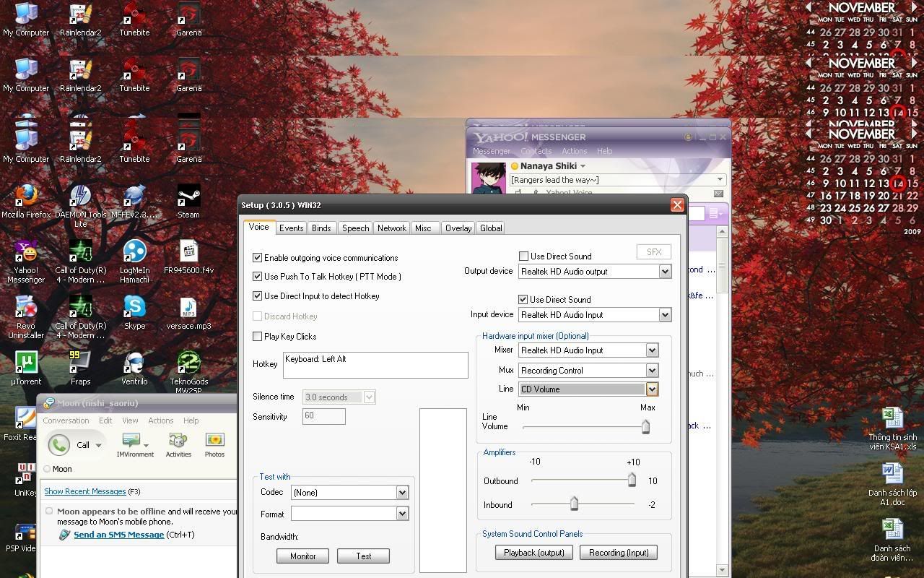Click the Send an SMS Message link
924x578 pixels.
tap(119, 535)
